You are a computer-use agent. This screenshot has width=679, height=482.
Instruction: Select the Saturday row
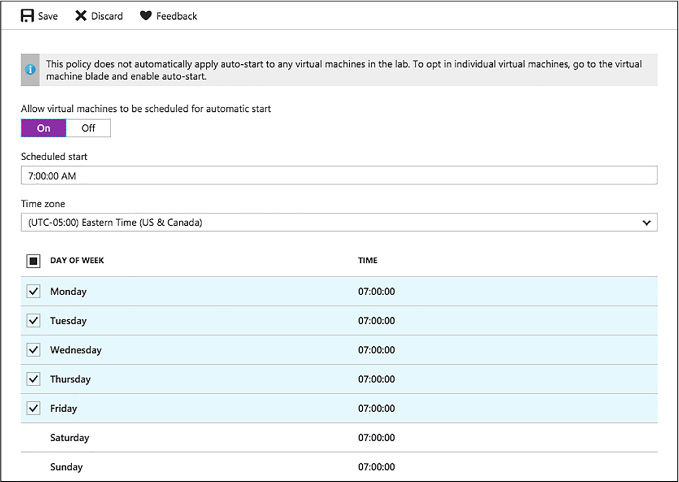click(339, 437)
